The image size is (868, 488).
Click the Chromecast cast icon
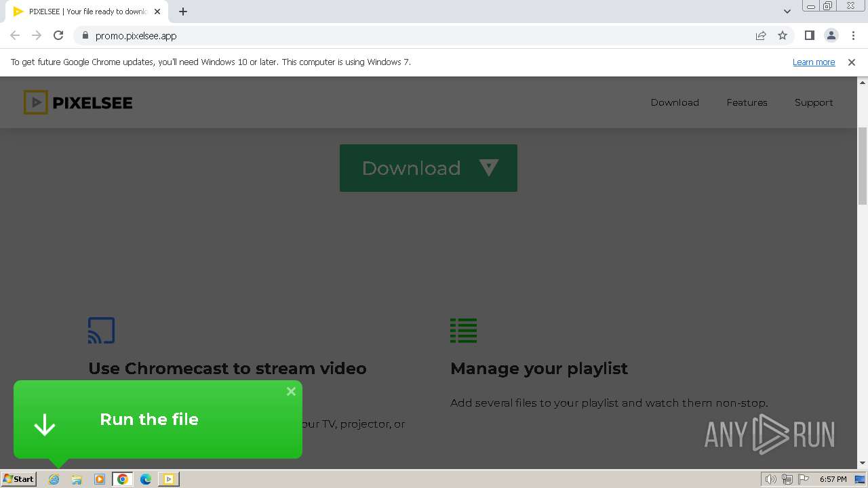tap(101, 331)
